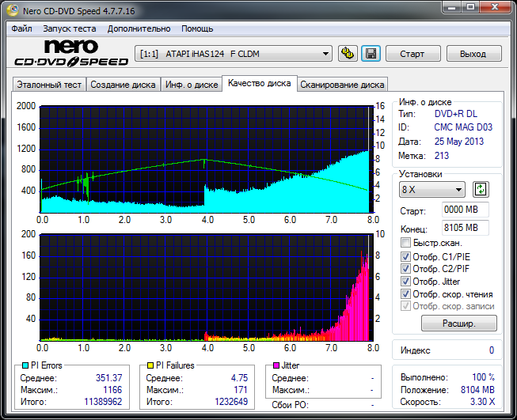Click the drive options tools icon

[x=348, y=54]
